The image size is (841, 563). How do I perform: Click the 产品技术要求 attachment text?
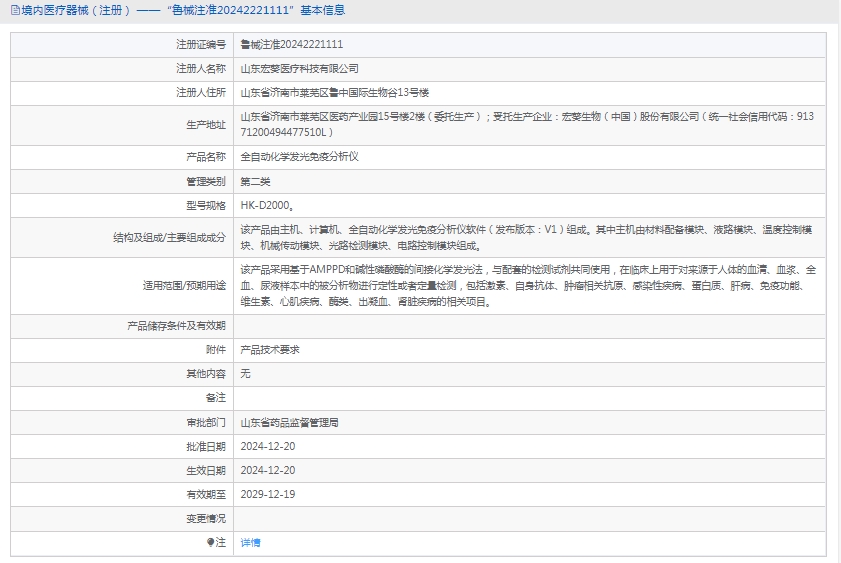[270, 350]
